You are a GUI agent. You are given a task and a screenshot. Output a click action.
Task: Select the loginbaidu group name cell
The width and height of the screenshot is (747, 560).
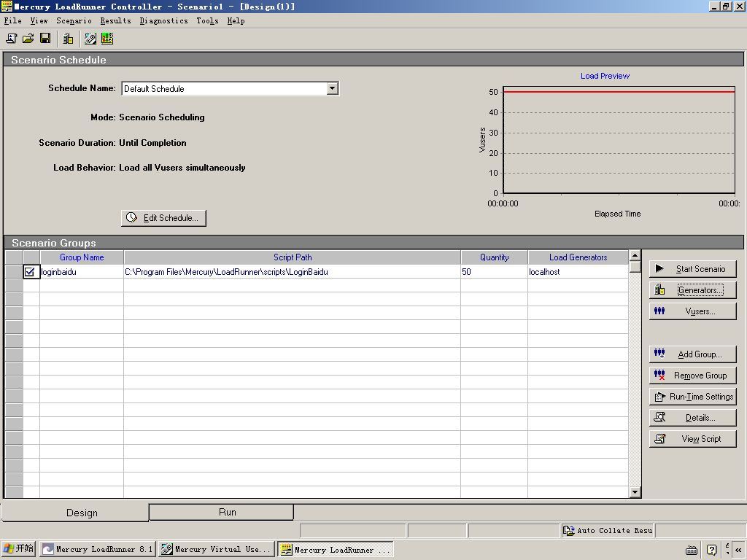[82, 272]
